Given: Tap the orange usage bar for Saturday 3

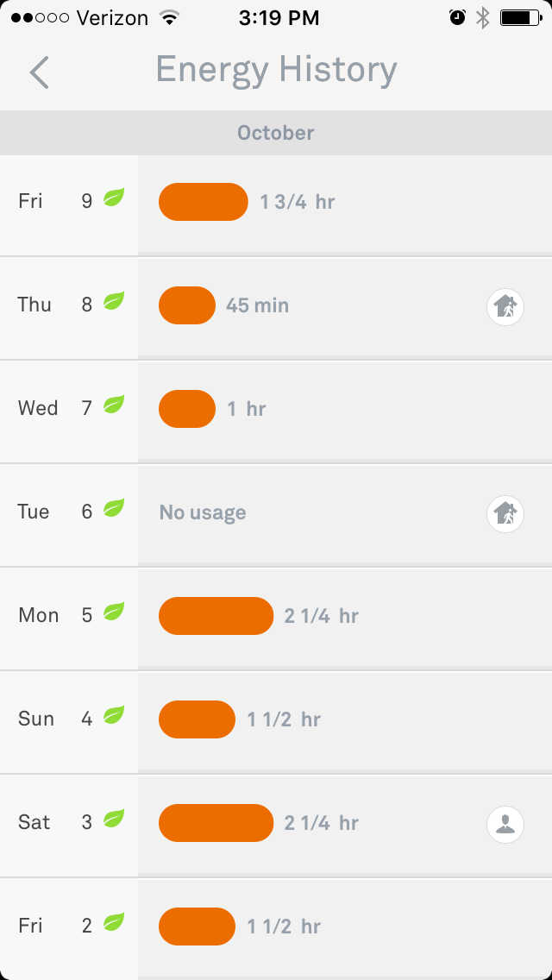Looking at the screenshot, I should pyautogui.click(x=216, y=823).
